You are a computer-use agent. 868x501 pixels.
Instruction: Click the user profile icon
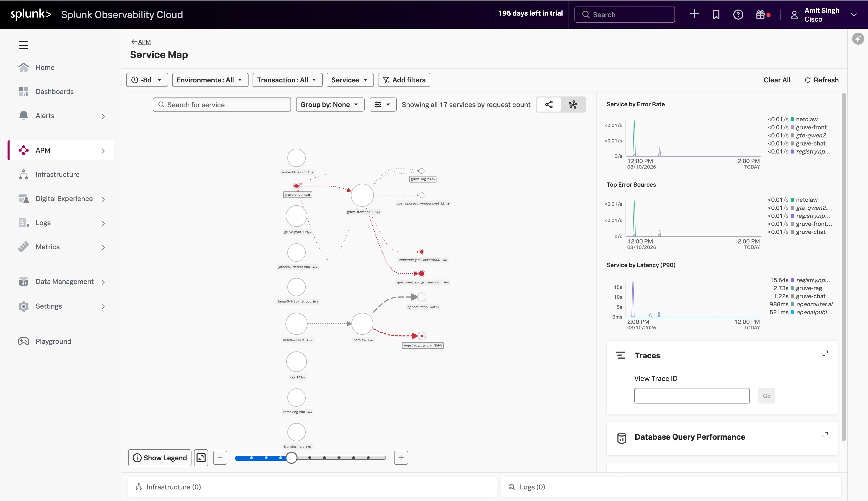tap(794, 15)
